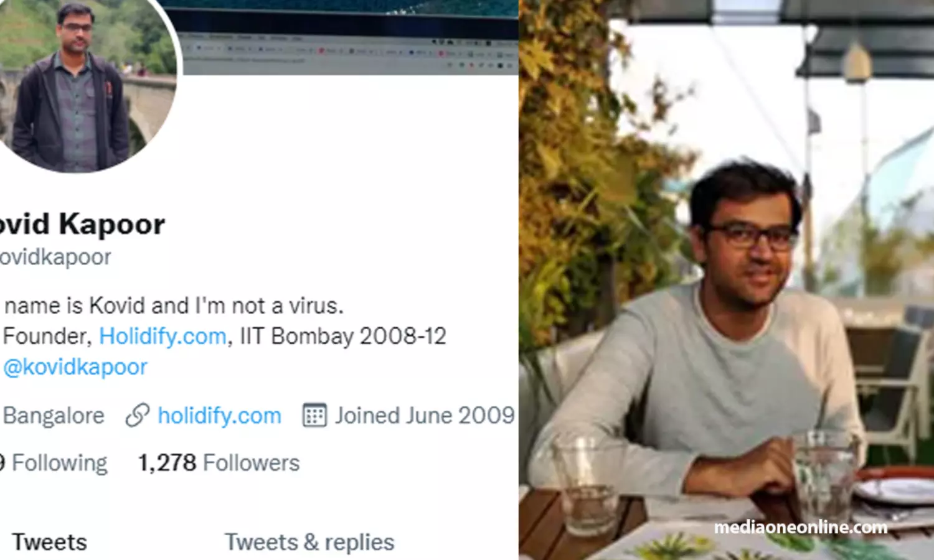
Task: Click the grey username handle under the name
Action: click(56, 257)
